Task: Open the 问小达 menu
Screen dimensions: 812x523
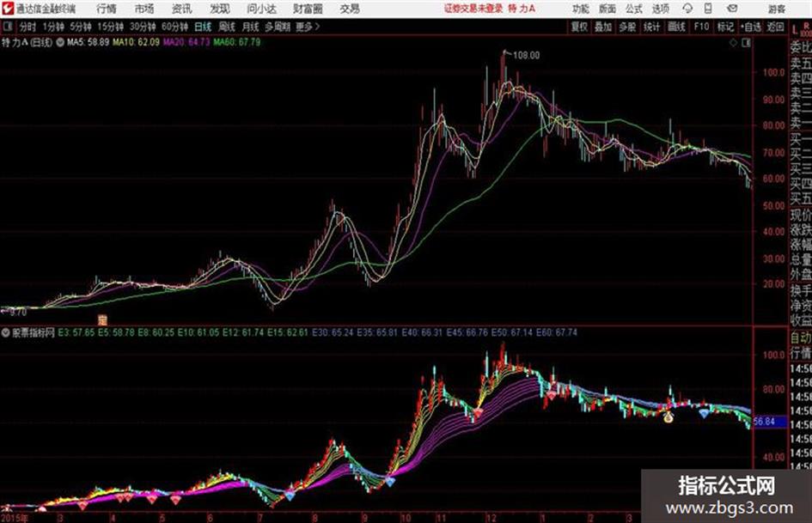Action: [x=261, y=9]
